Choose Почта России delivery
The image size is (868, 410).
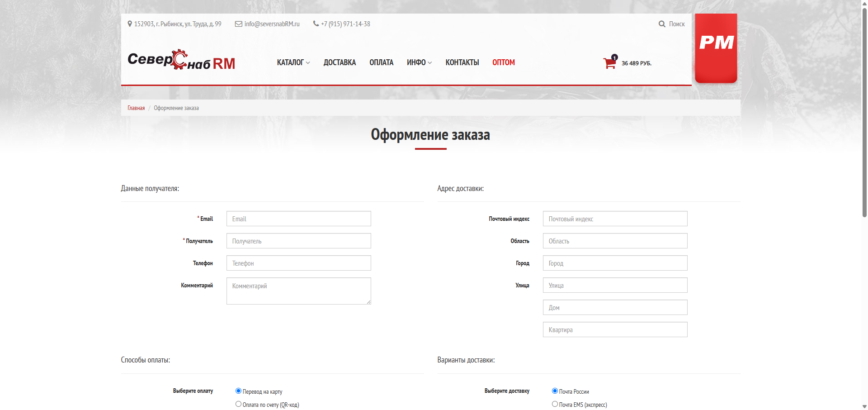(x=555, y=391)
